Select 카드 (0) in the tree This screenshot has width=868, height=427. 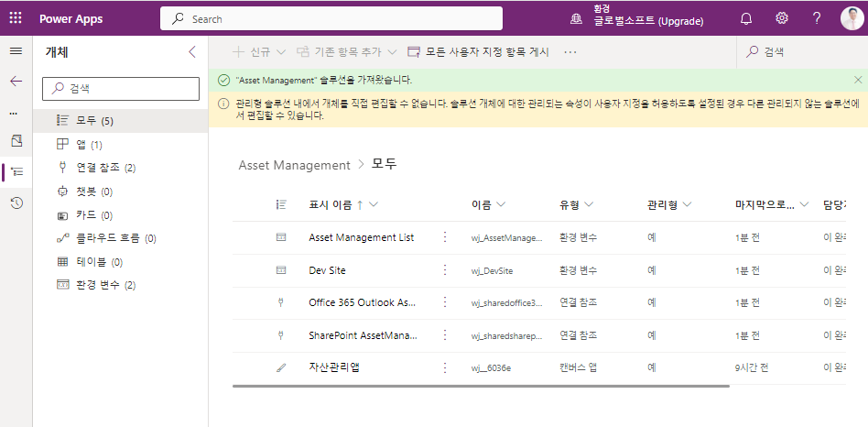click(120, 215)
